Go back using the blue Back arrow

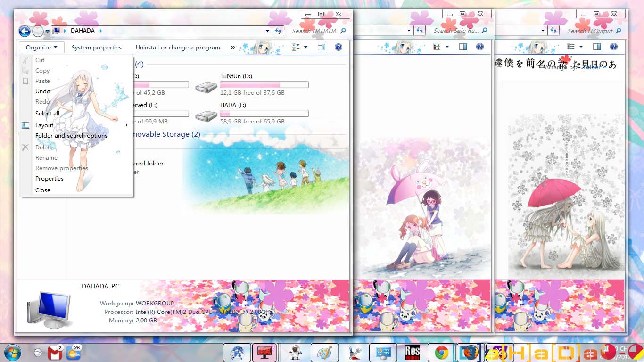[x=25, y=31]
